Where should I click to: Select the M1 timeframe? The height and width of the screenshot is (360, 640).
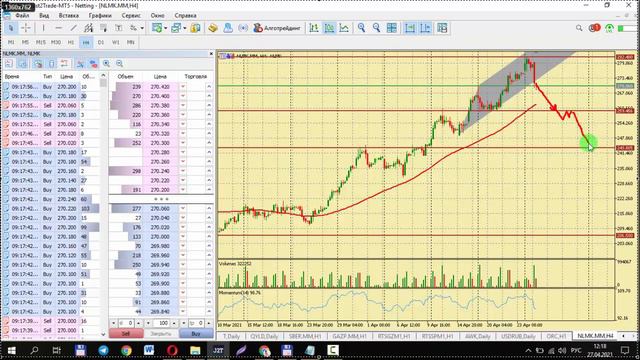click(11, 42)
